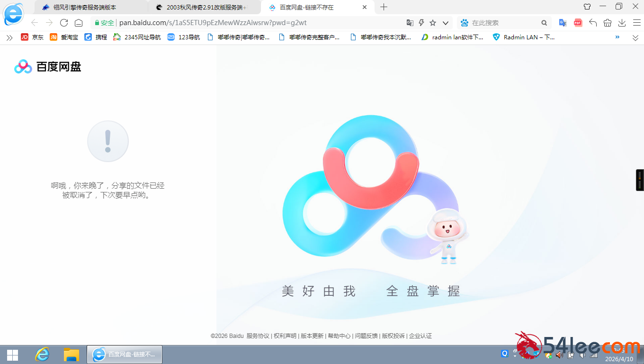Open the PDF tool in the browser toolbar

577,22
